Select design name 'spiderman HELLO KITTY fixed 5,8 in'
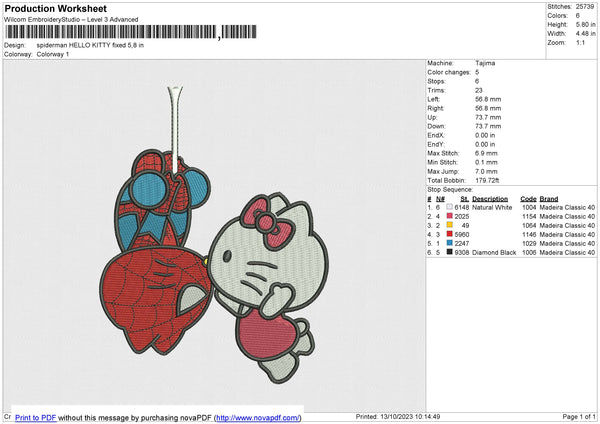Screen dimensions: 600x424 90,45
